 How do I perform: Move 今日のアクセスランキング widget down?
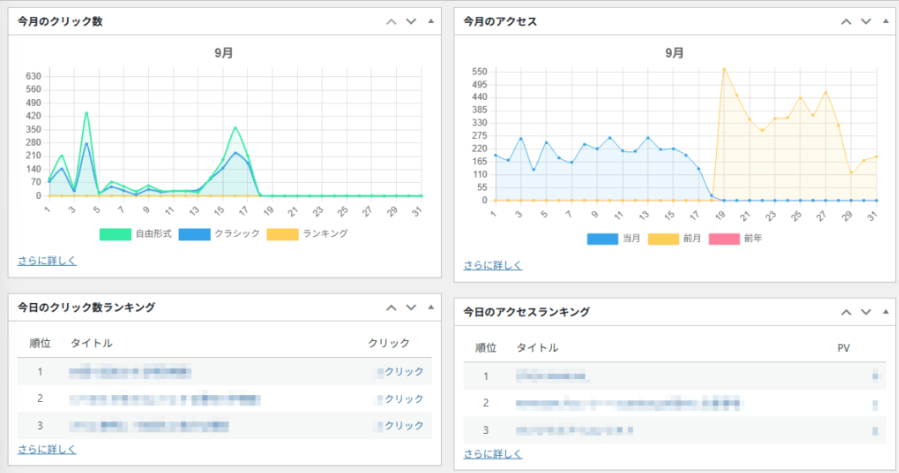[x=865, y=312]
